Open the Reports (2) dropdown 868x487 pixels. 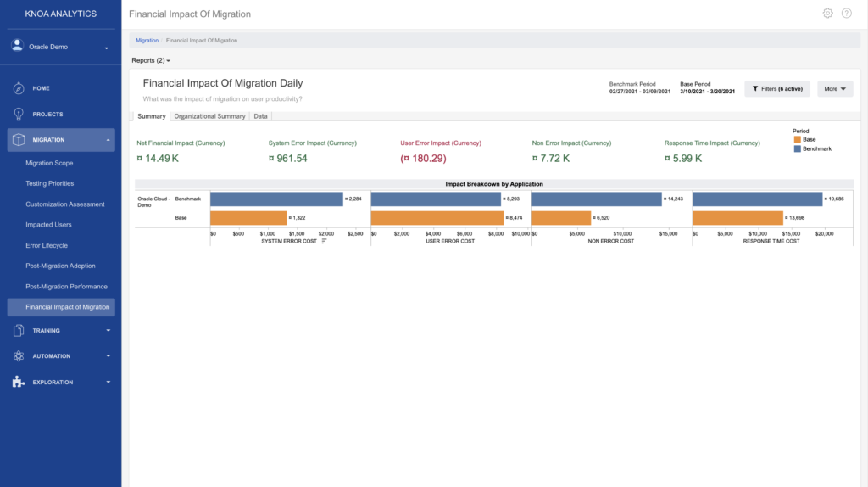coord(151,60)
